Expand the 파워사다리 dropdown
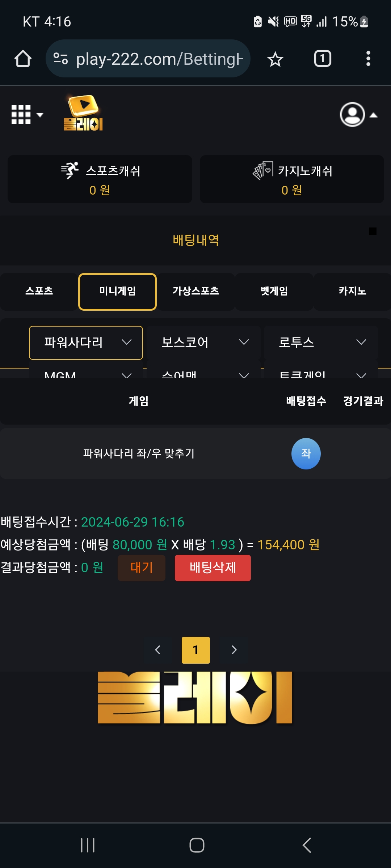Image resolution: width=391 pixels, height=868 pixels. (86, 342)
